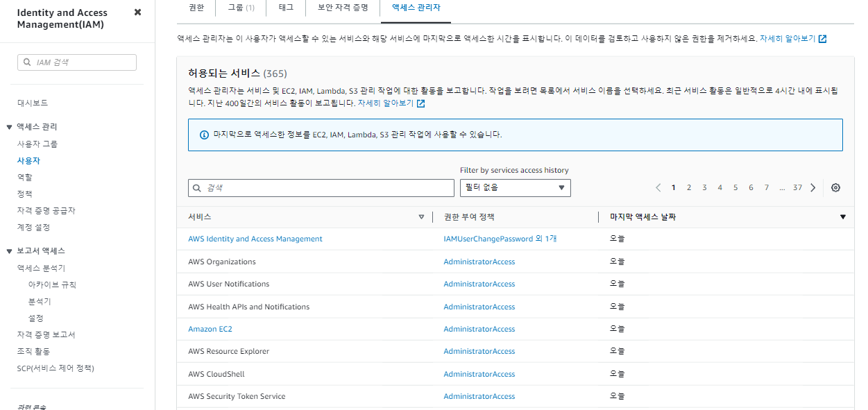The height and width of the screenshot is (410, 868).
Task: Open 정책 in the sidebar
Action: [25, 194]
